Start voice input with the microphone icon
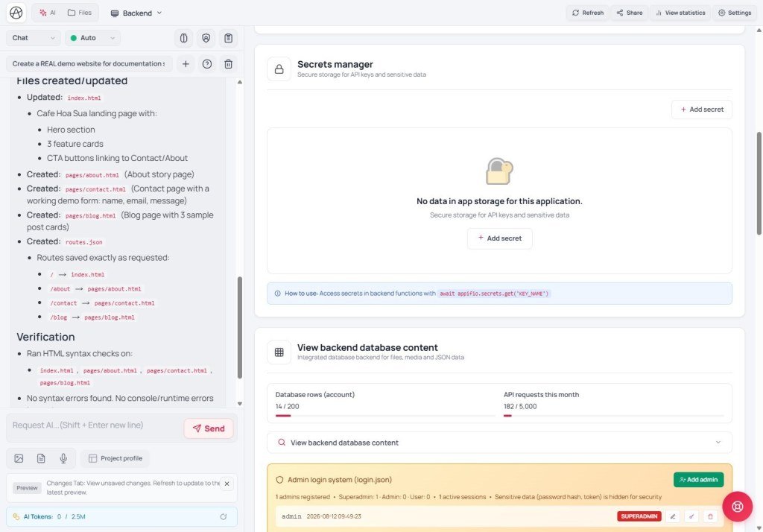This screenshot has width=763, height=532. point(63,458)
